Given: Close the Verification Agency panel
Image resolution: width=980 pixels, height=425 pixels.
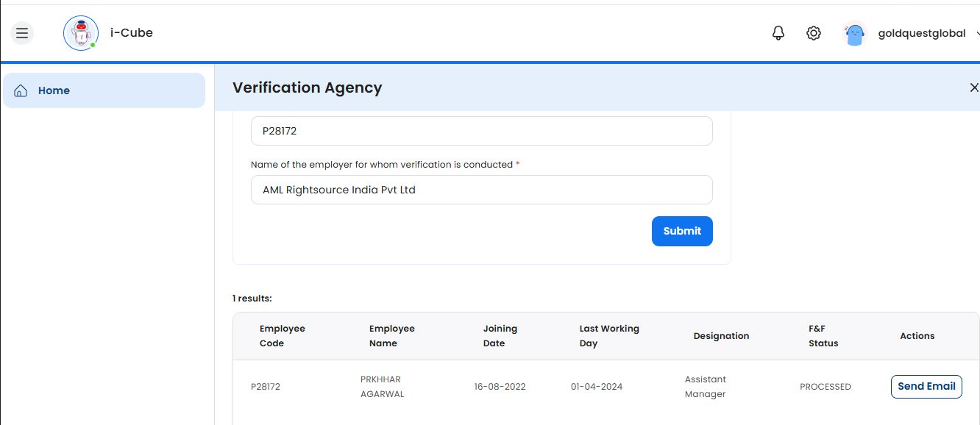Looking at the screenshot, I should [974, 88].
